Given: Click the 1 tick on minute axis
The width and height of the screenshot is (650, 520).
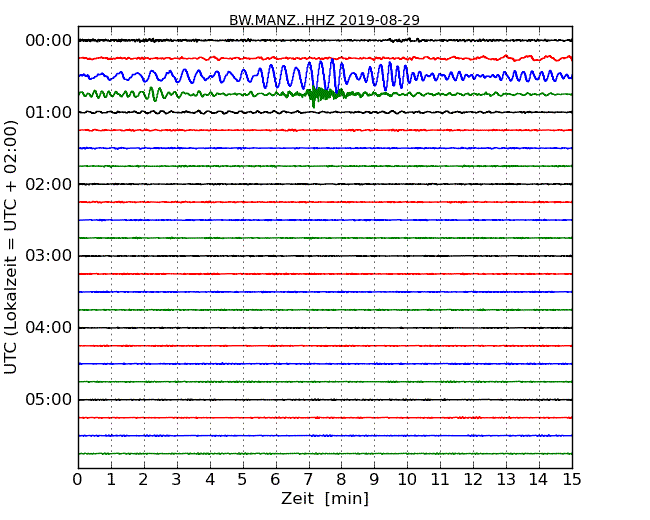Looking at the screenshot, I should [x=111, y=480].
